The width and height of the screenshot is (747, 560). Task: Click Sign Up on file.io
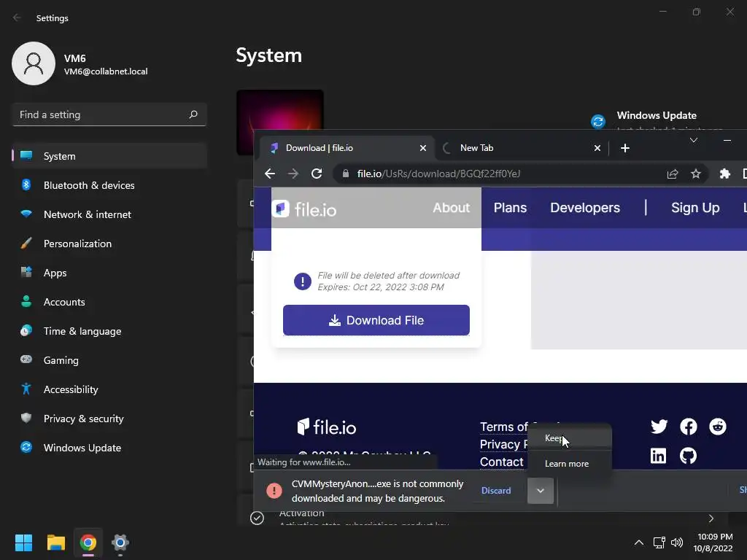[695, 208]
